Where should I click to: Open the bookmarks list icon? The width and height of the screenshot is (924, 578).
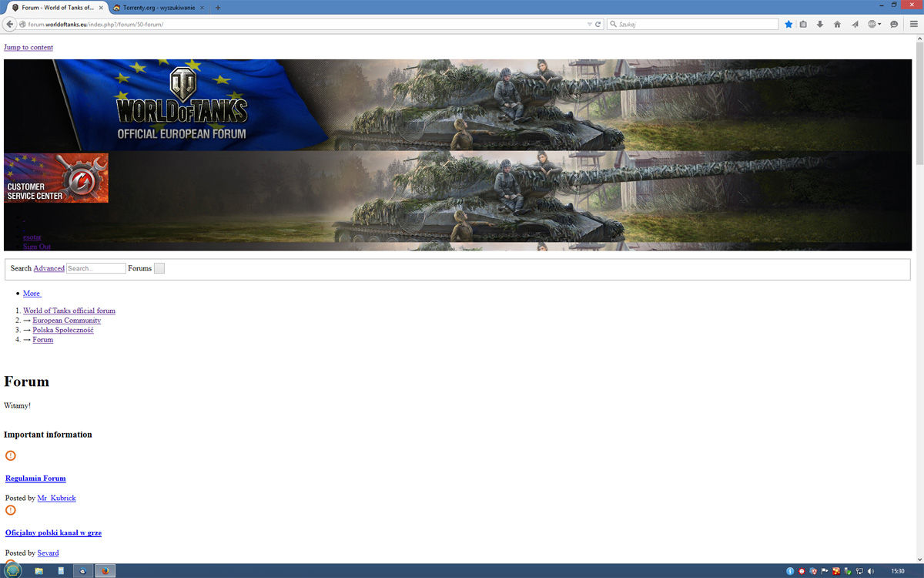[x=803, y=24]
